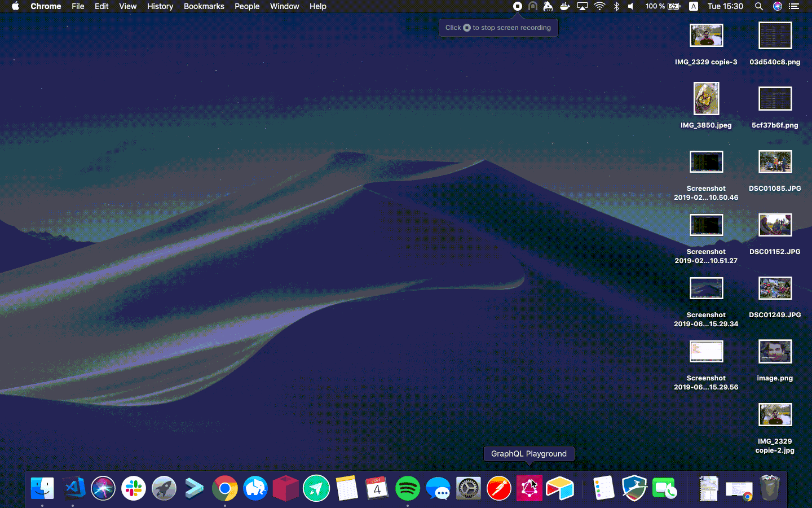The image size is (812, 508).
Task: Open the Window menu
Action: pos(284,6)
